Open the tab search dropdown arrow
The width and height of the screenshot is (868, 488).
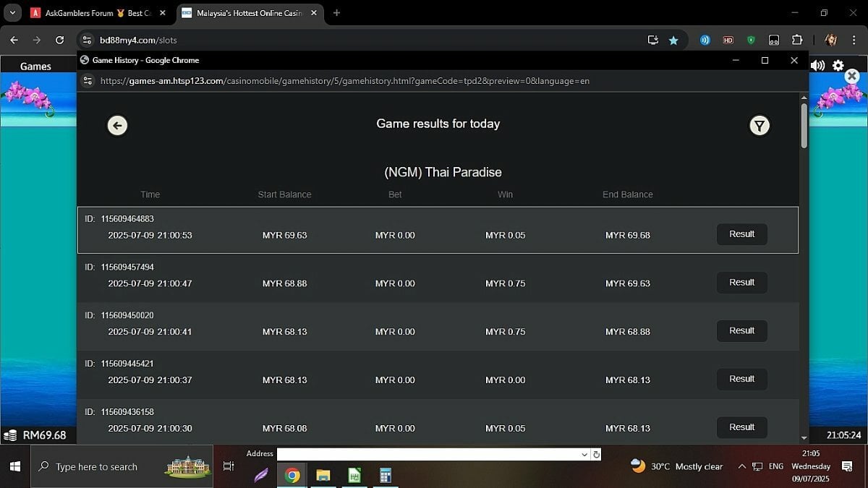(12, 13)
